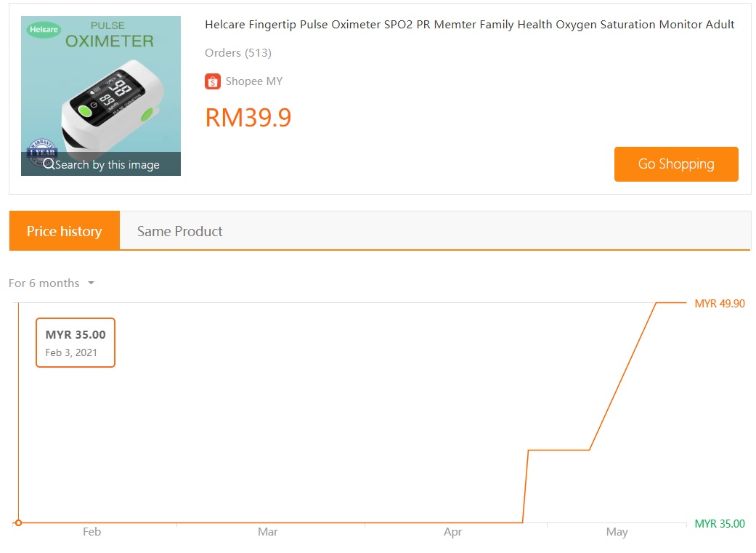Click the Feb 3 data point marker
The height and width of the screenshot is (553, 756).
[18, 522]
